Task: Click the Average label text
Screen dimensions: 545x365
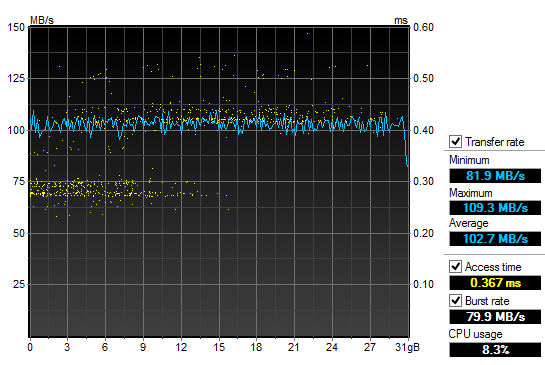Action: click(469, 223)
